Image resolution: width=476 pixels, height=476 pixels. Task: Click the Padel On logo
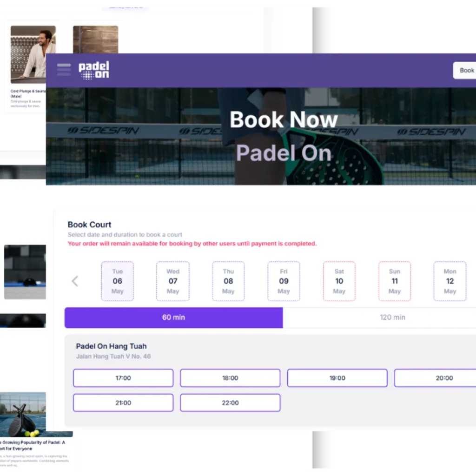point(94,71)
